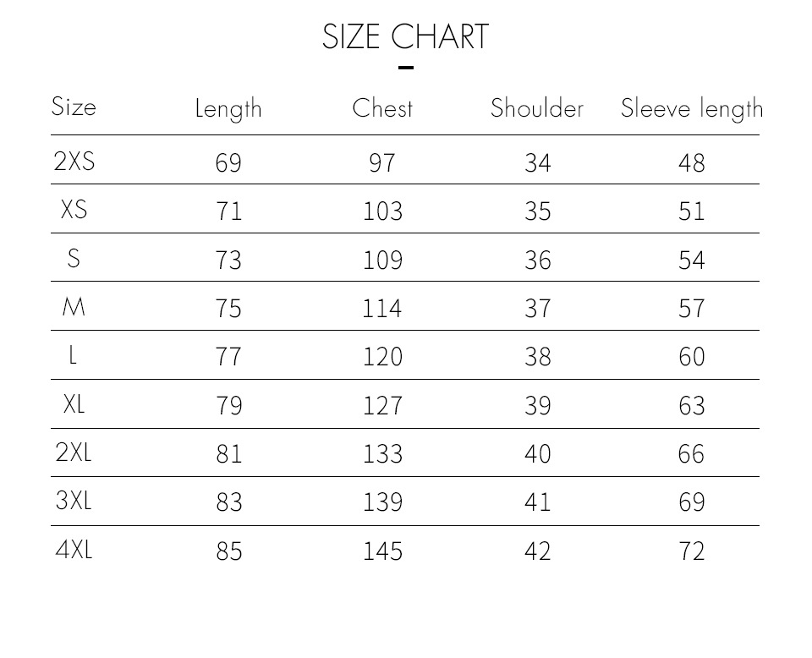Select the Length column header
This screenshot has width=812, height=658.
(228, 109)
